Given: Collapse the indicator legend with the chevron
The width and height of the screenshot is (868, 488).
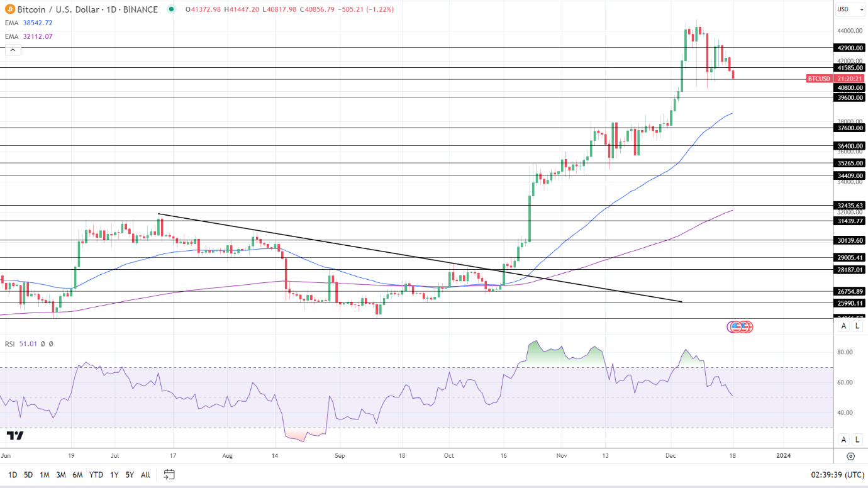Looking at the screenshot, I should (x=13, y=50).
